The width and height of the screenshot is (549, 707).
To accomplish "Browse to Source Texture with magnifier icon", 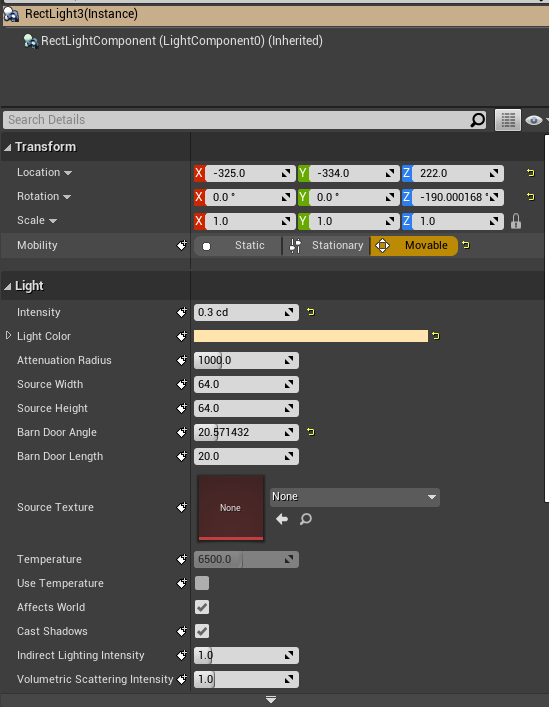I will 306,519.
